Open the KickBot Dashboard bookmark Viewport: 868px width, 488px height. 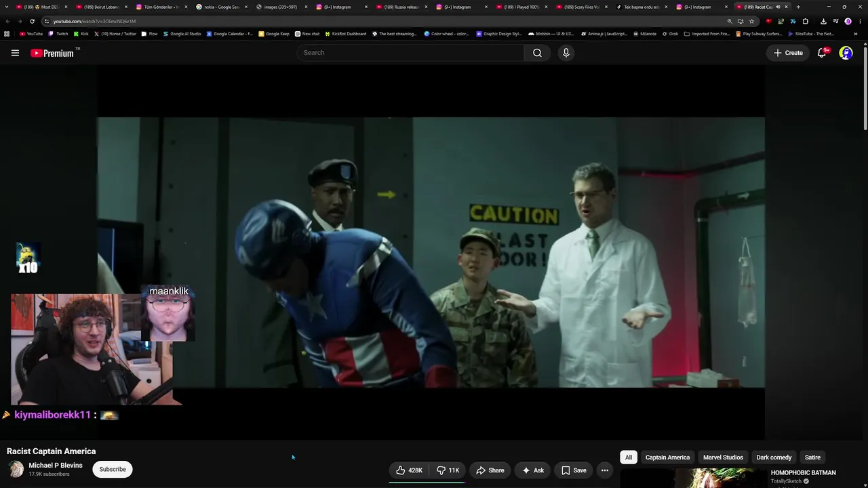[346, 33]
